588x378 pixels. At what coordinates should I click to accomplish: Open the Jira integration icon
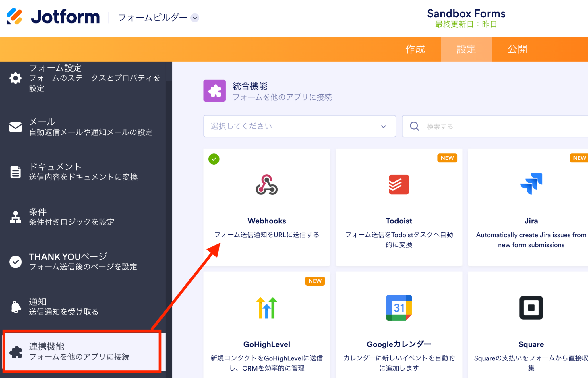click(531, 184)
